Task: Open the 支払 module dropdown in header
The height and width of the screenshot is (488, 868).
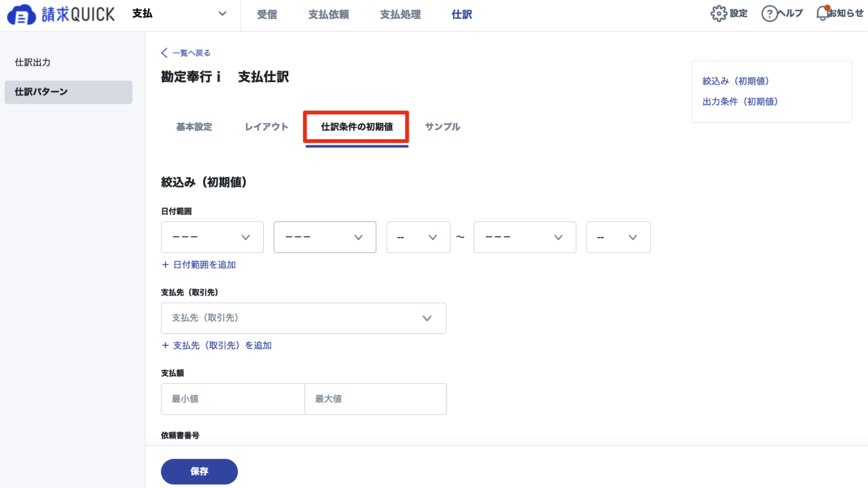Action: 180,14
